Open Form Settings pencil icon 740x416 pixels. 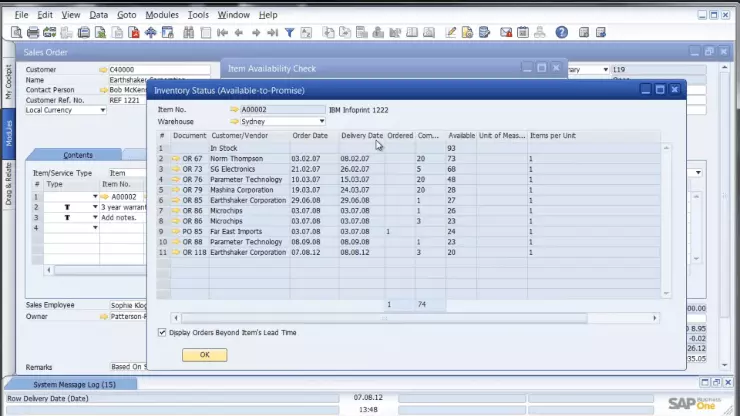point(451,33)
